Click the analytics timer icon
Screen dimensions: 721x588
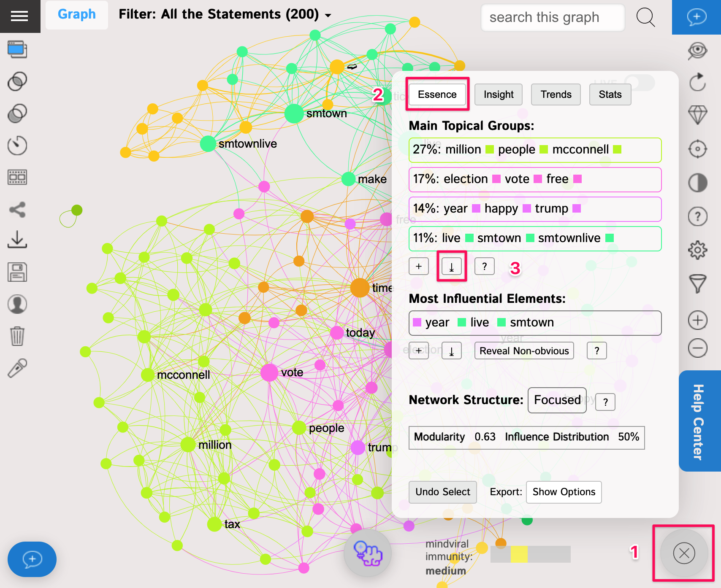point(17,146)
